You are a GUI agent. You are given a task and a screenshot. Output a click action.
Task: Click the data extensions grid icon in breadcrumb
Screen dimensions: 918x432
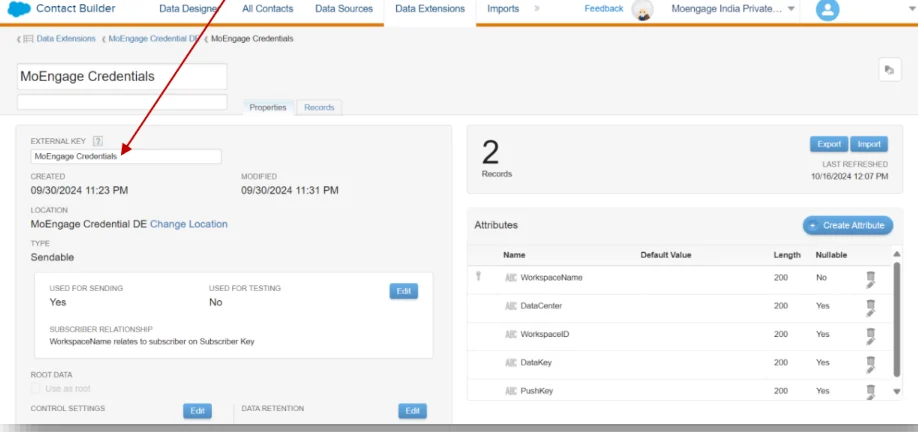coord(28,39)
